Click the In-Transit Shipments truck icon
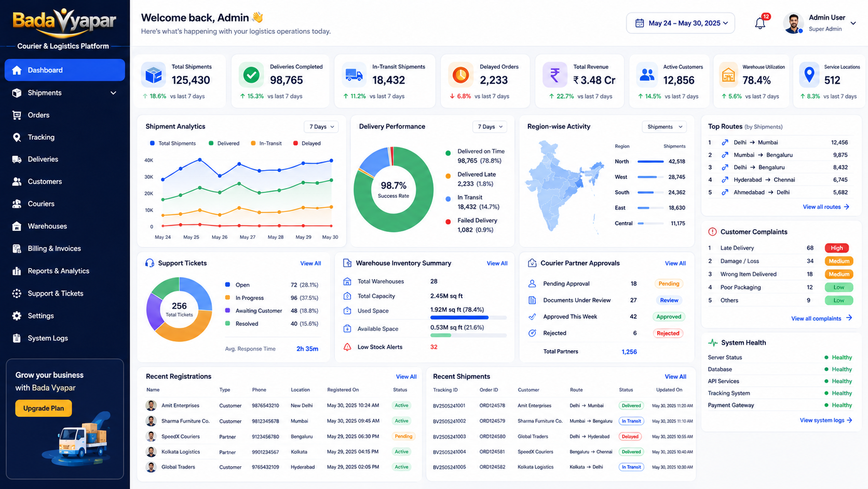 pos(354,75)
